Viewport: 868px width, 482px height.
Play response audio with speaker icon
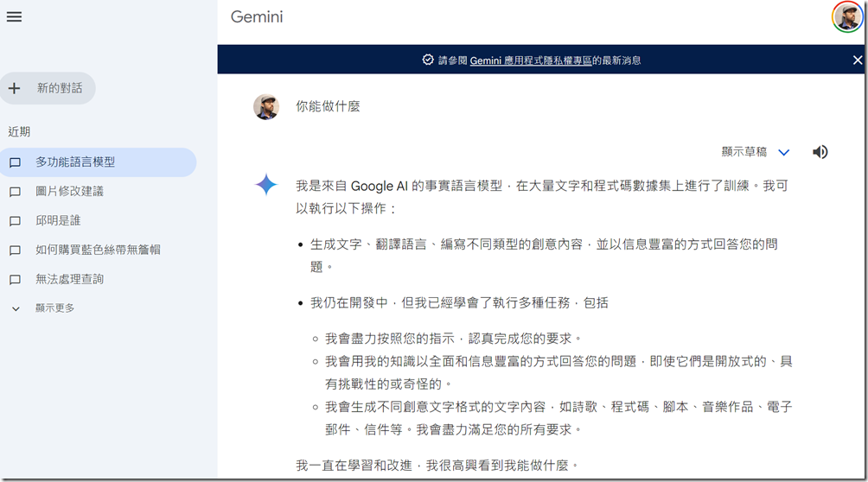pos(820,152)
